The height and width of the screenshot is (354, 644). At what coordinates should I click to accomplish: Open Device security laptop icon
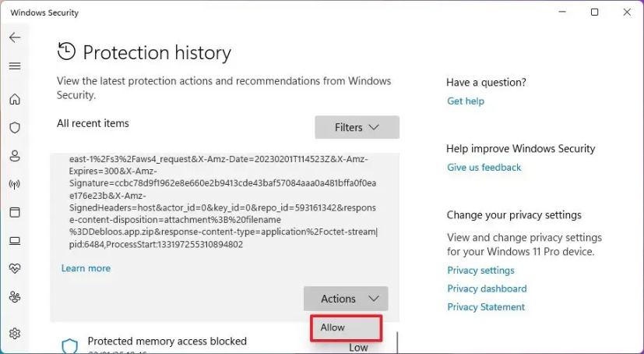(15, 241)
